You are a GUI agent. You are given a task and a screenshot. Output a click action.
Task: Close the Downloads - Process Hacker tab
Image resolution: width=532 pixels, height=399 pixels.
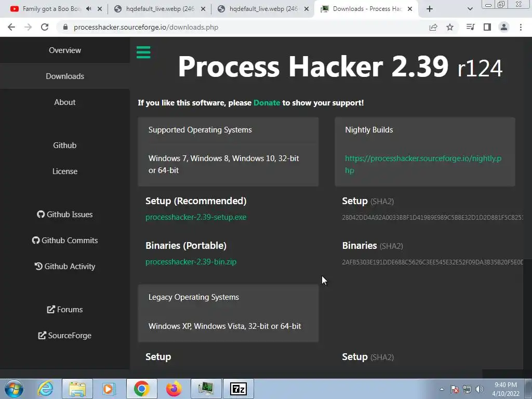[x=410, y=9]
